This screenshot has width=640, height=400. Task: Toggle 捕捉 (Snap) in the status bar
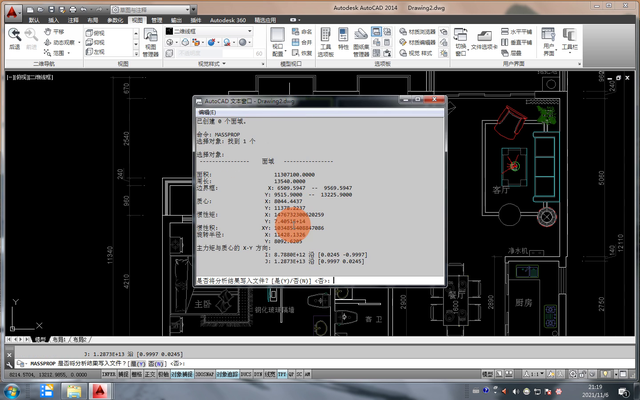tap(123, 374)
